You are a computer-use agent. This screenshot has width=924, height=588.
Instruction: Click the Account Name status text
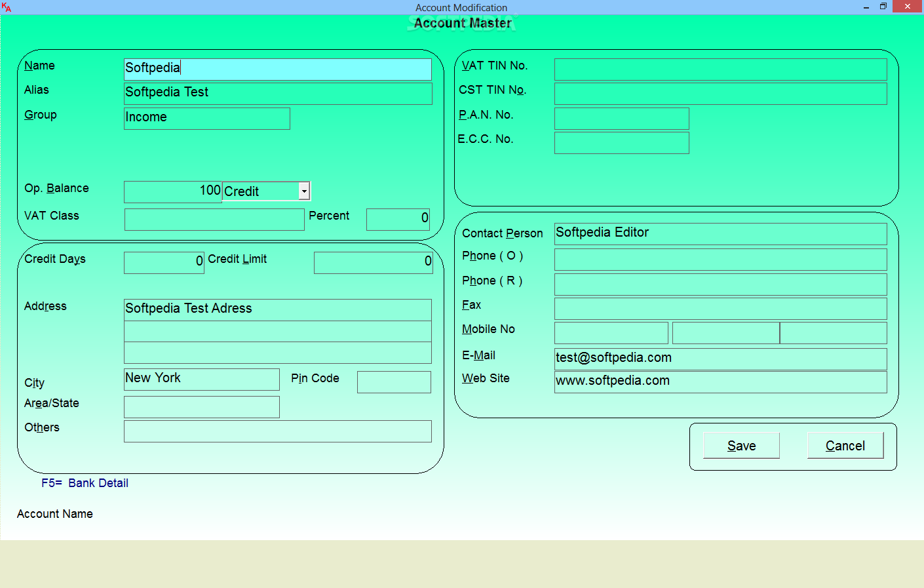point(55,514)
